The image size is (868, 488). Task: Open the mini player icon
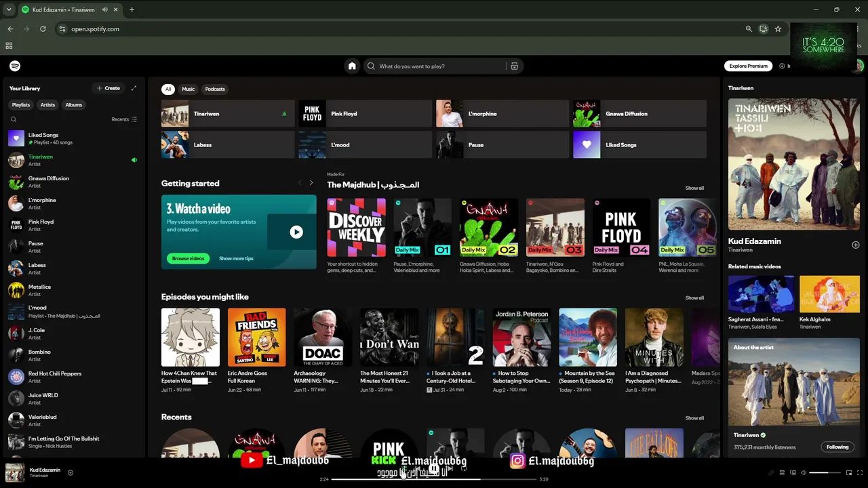click(849, 472)
